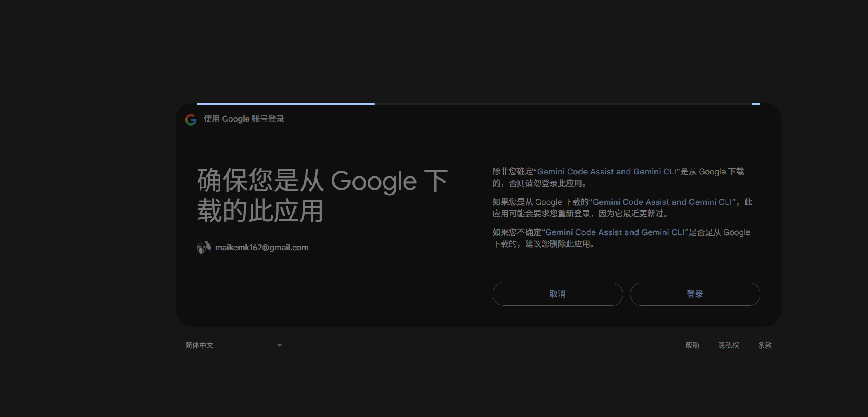Click the blue loading progress bar
This screenshot has width=868, height=417.
pos(285,104)
